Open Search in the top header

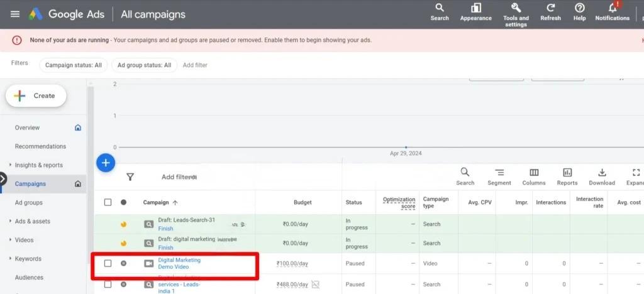(440, 13)
